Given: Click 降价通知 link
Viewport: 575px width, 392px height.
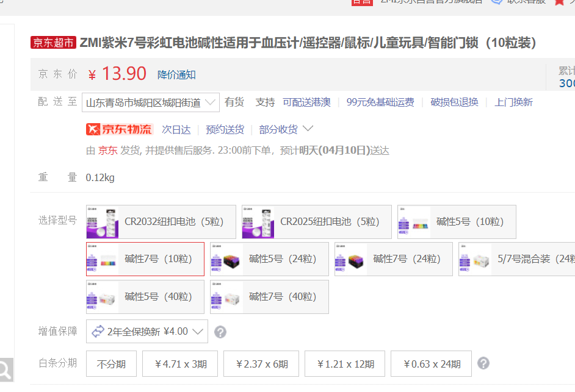Looking at the screenshot, I should [x=176, y=75].
